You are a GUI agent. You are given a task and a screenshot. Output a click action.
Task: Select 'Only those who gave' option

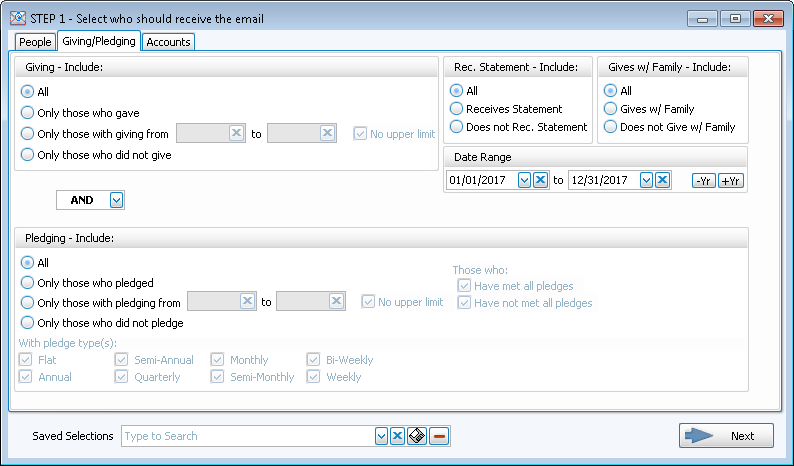tap(27, 113)
